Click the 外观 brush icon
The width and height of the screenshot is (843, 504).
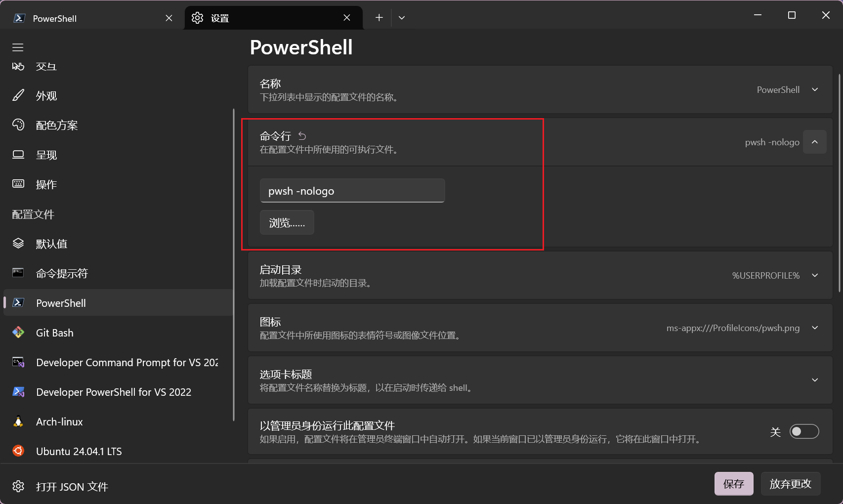[18, 95]
